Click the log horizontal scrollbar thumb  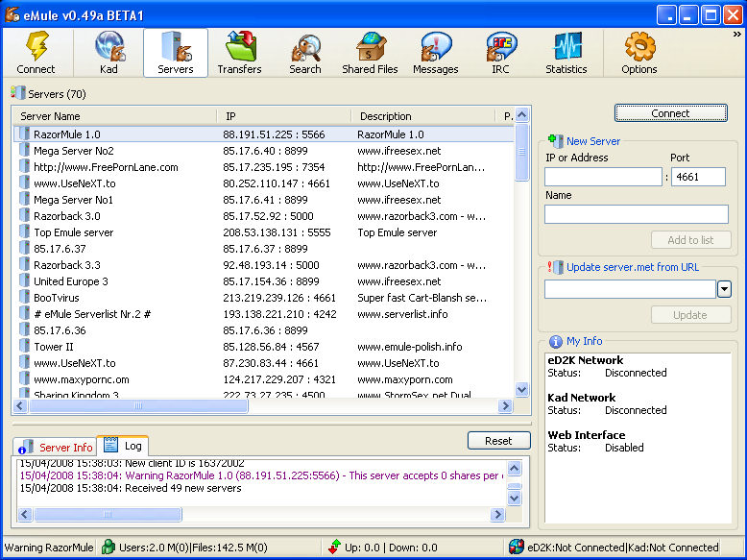(108, 514)
